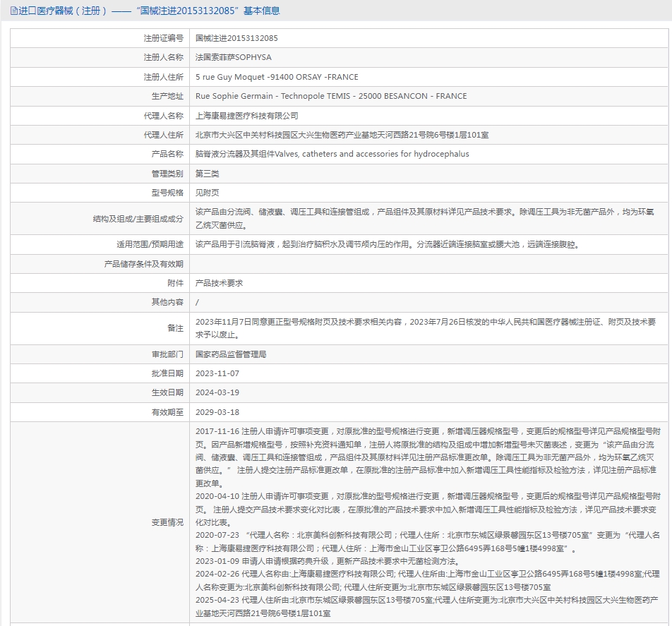Open the 产品技术要求 attachment
This screenshot has height=626, width=672.
point(219,283)
